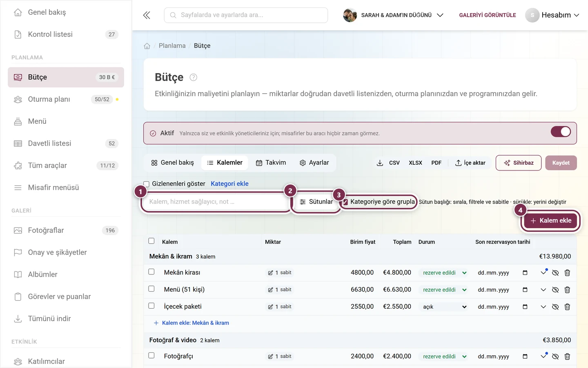The image size is (588, 368).
Task: Open help question mark beside Bütçe title
Action: 194,77
